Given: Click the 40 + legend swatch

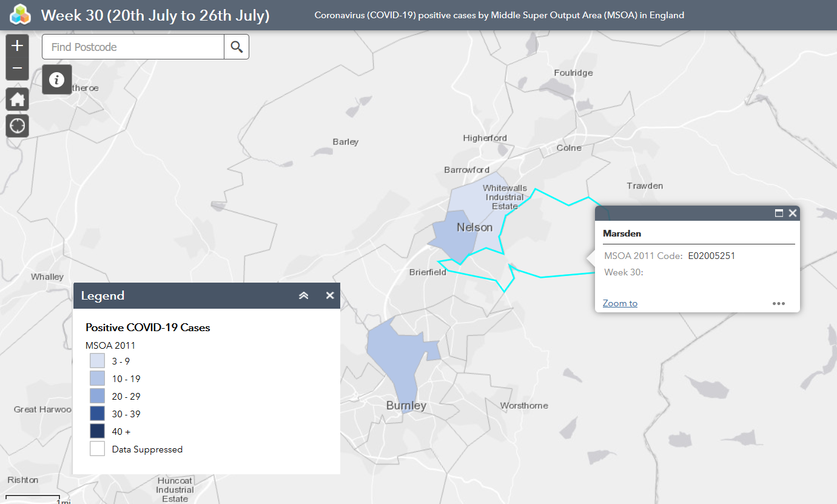Looking at the screenshot, I should tap(97, 431).
